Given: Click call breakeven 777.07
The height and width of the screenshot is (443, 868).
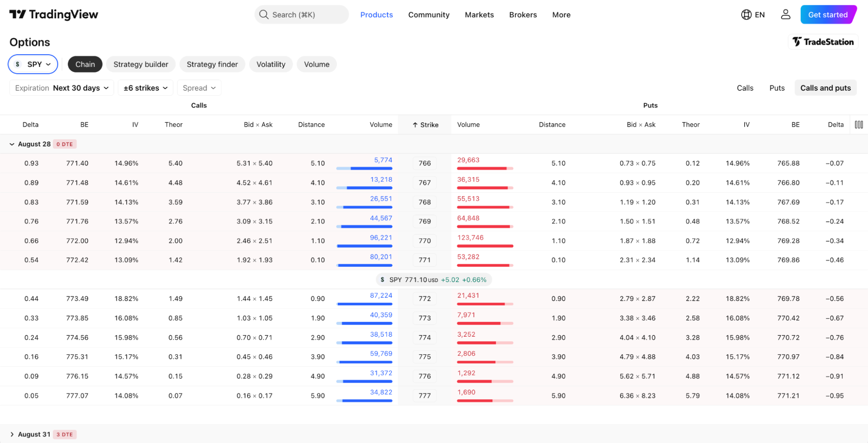Looking at the screenshot, I should 77,396.
